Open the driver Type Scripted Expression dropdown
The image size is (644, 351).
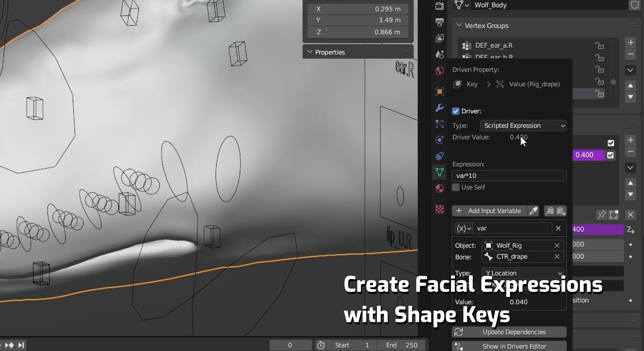point(523,126)
